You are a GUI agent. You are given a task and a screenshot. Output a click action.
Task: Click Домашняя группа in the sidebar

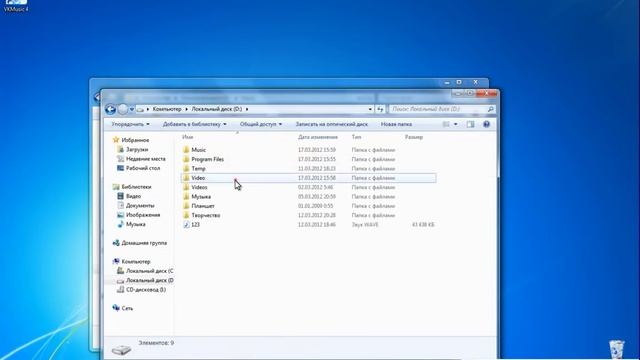click(144, 243)
